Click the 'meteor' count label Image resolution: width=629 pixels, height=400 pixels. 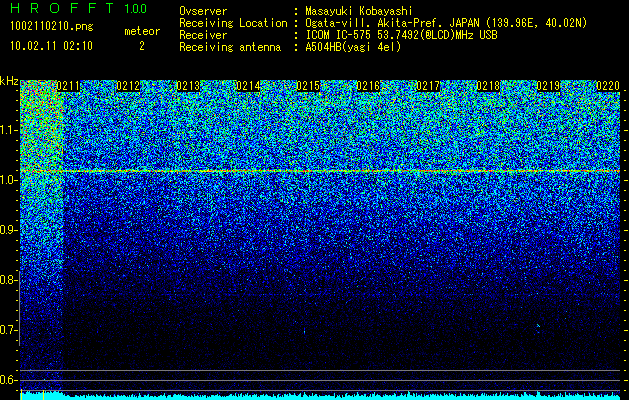coord(142,31)
